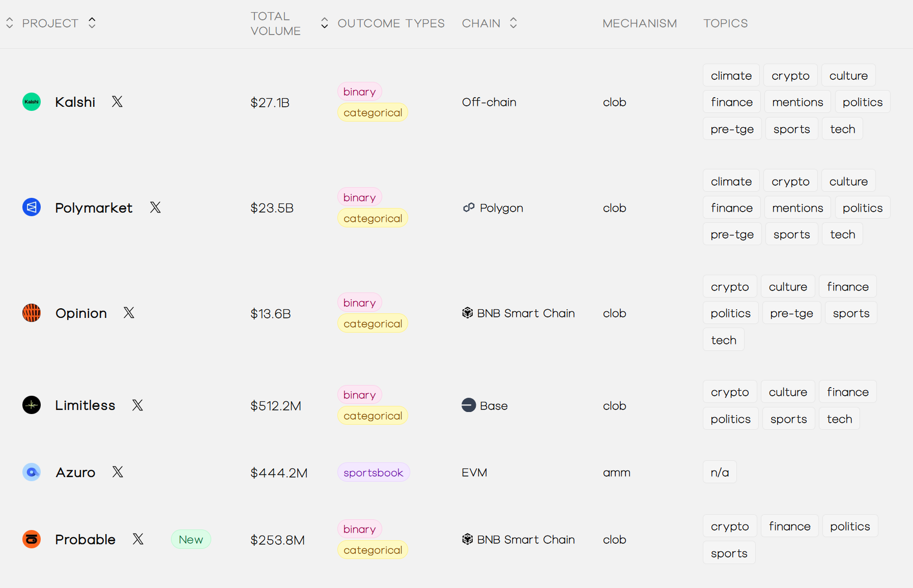
Task: Open the Azuro project name link
Action: tap(75, 473)
